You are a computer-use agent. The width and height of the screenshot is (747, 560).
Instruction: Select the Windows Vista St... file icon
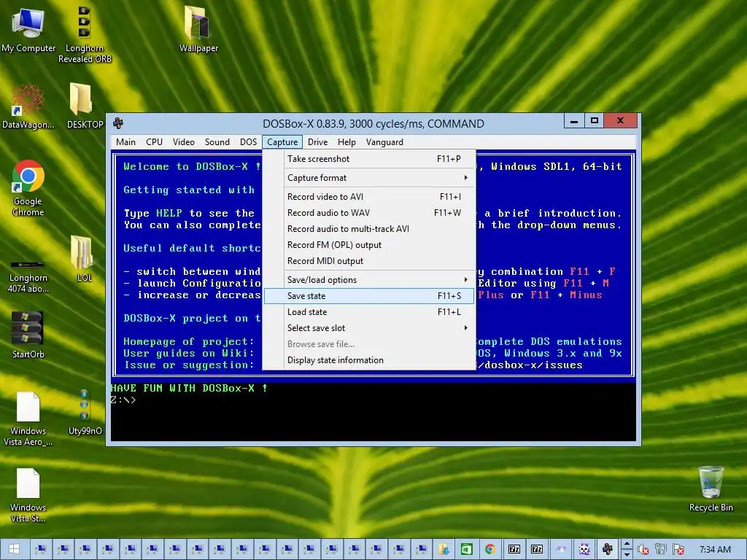(x=28, y=495)
